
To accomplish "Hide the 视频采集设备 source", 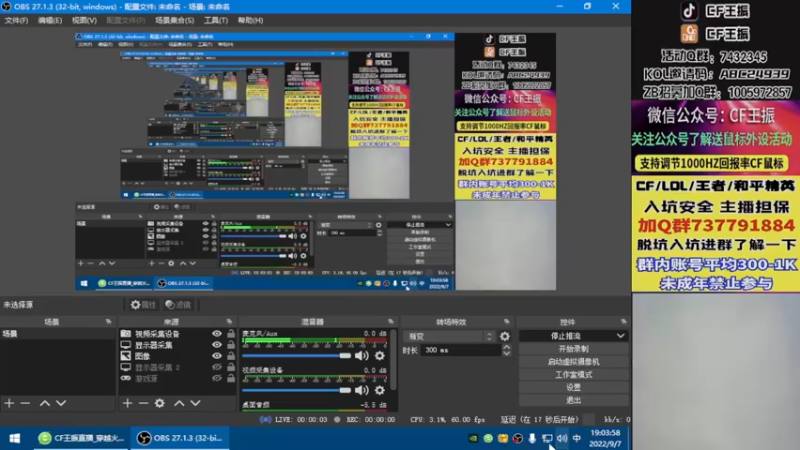I will 217,334.
